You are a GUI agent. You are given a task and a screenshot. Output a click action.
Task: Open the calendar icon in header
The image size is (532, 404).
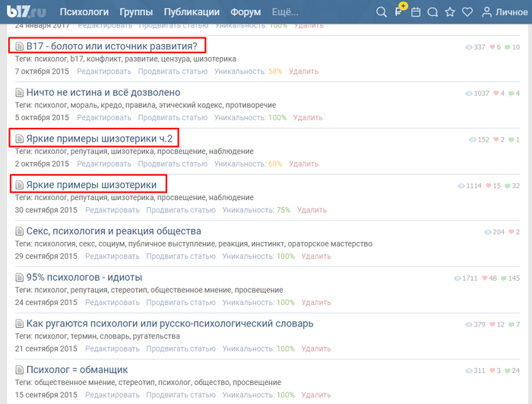point(416,12)
